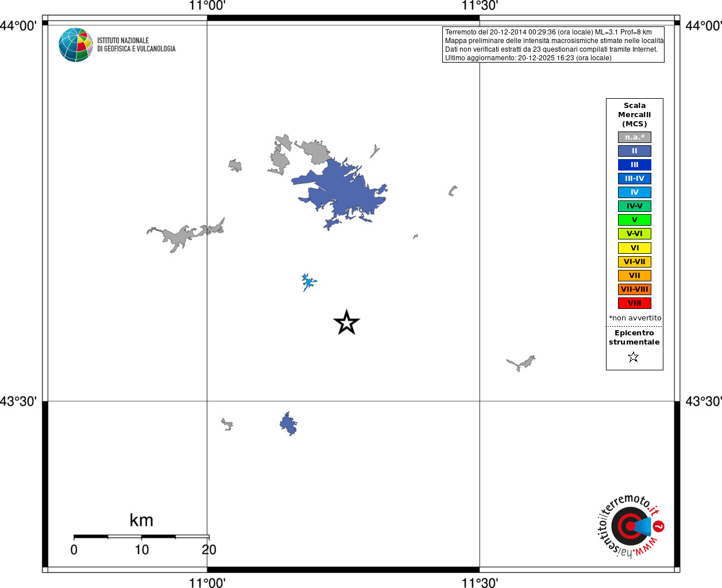Click the small light-blue municipality near epicenter

308,282
